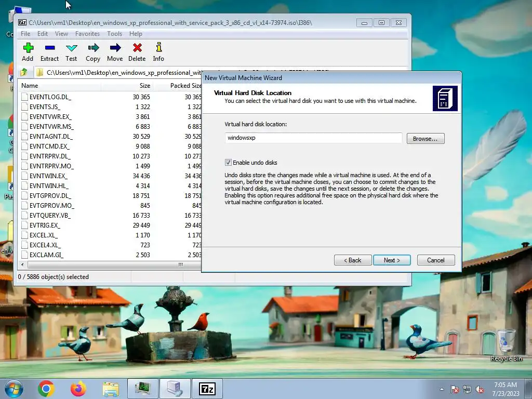Open the Favorites menu

tap(87, 34)
